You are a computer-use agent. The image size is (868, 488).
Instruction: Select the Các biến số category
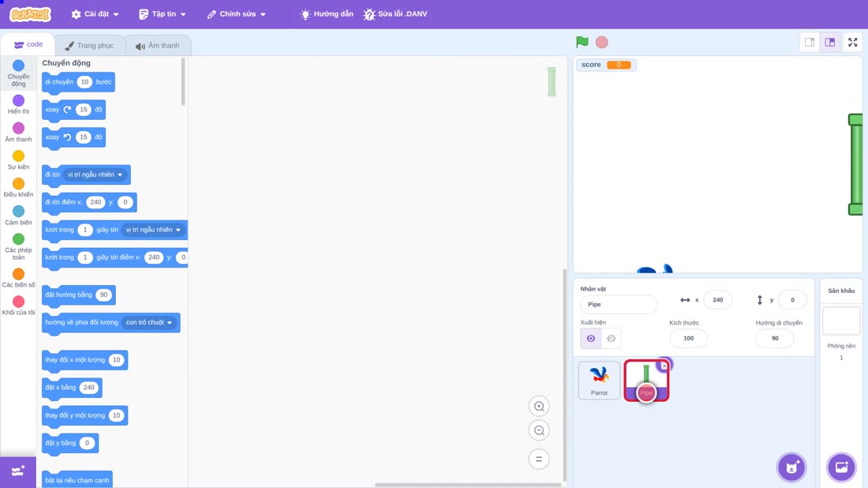pyautogui.click(x=18, y=278)
